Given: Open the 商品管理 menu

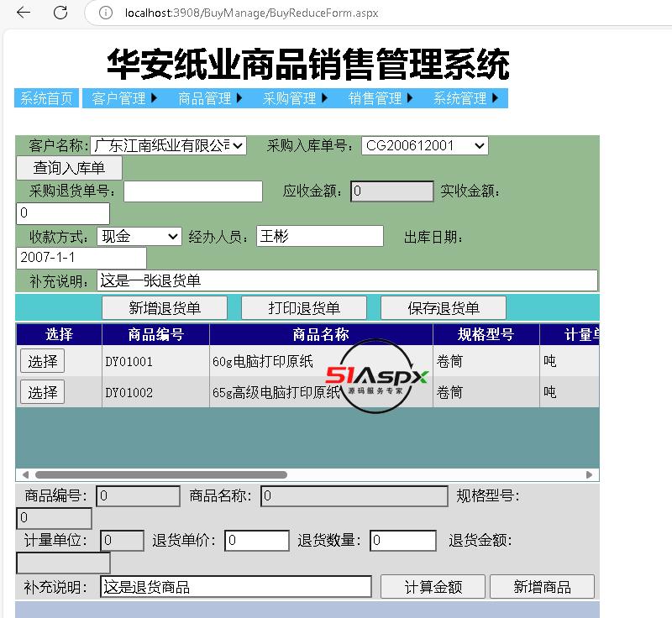Looking at the screenshot, I should point(210,98).
